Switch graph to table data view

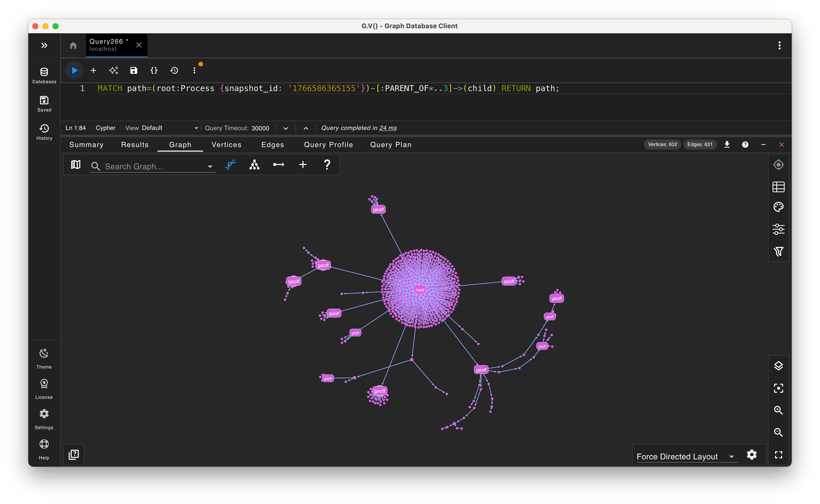pyautogui.click(x=779, y=187)
